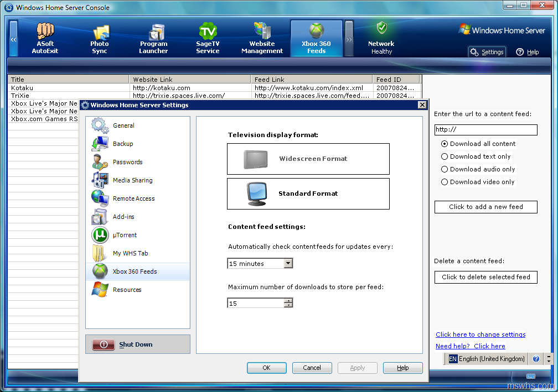
Task: Sort feeds by Feed Link column header
Action: tap(312, 79)
